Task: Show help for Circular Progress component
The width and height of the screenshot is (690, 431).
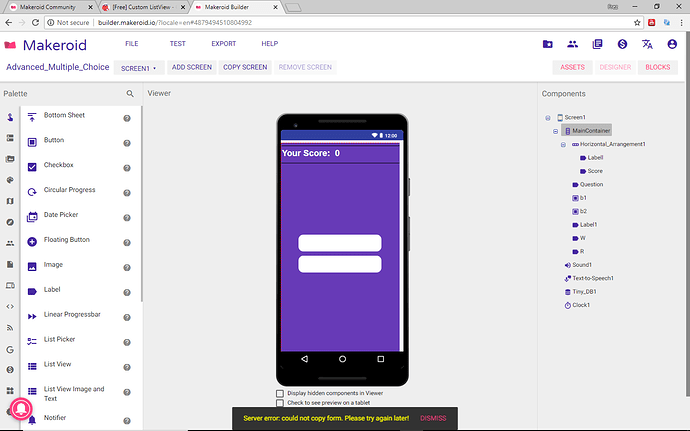Action: click(127, 193)
